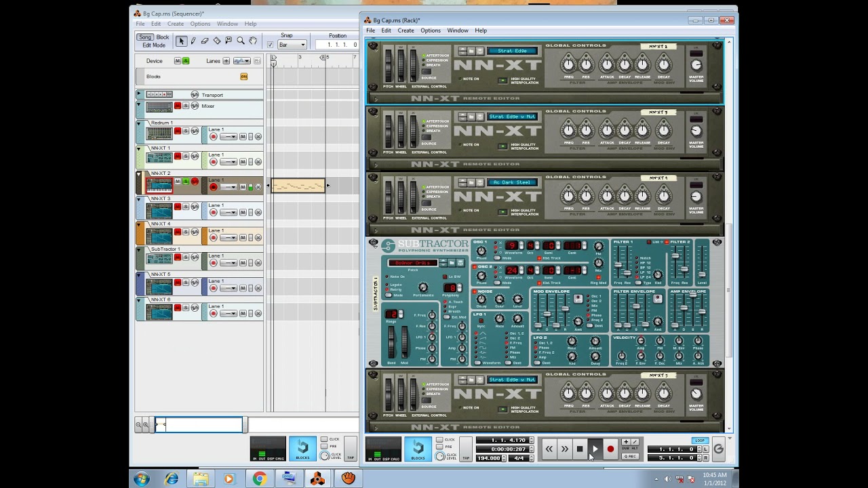868x488 pixels.
Task: Open the Sequencer window Help menu
Action: click(250, 24)
